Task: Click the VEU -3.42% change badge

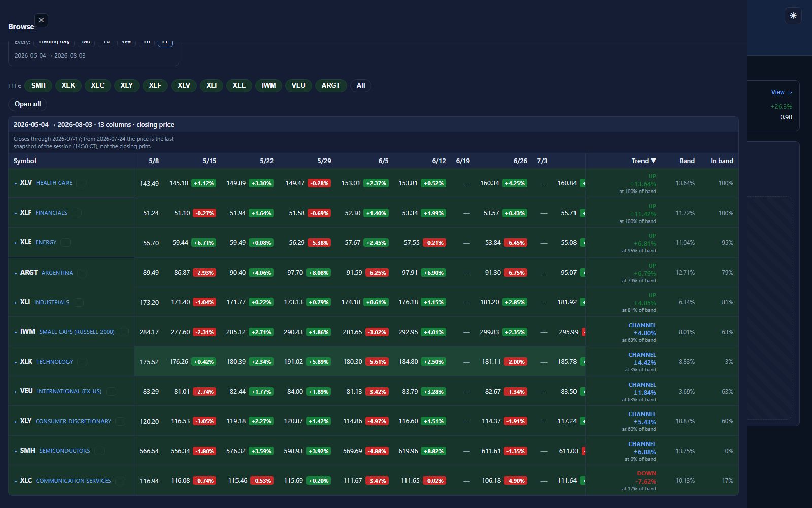Action: [376, 392]
